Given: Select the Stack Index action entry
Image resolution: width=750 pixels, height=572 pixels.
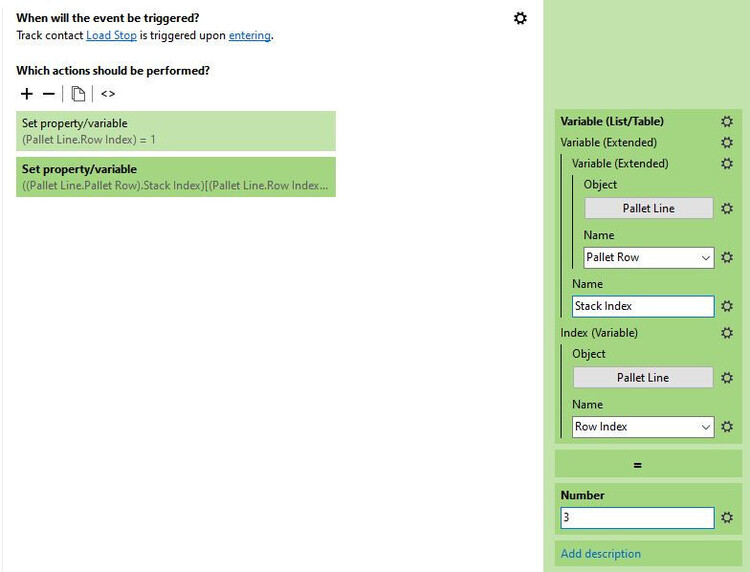Looking at the screenshot, I should click(176, 177).
